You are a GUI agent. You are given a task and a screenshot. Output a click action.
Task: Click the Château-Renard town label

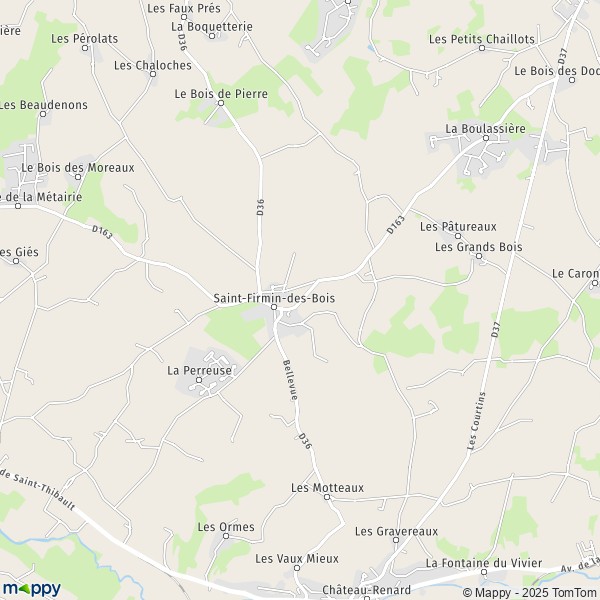pyautogui.click(x=367, y=590)
